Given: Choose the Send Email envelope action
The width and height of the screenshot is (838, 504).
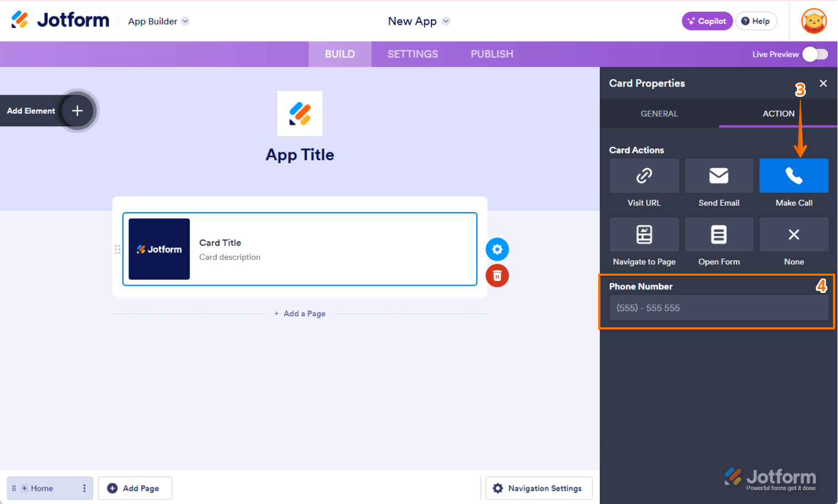Looking at the screenshot, I should 718,176.
